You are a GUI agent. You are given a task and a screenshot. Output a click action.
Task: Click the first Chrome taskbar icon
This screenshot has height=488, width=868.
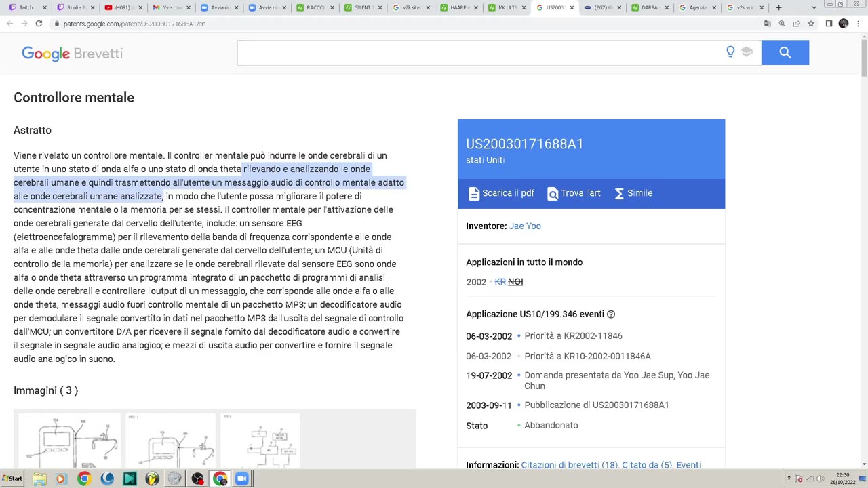[x=84, y=479]
